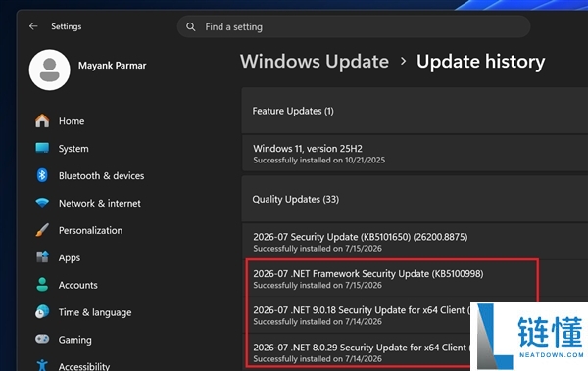Open Gaming settings
Viewport: 588px width, 371px height.
pyautogui.click(x=75, y=340)
